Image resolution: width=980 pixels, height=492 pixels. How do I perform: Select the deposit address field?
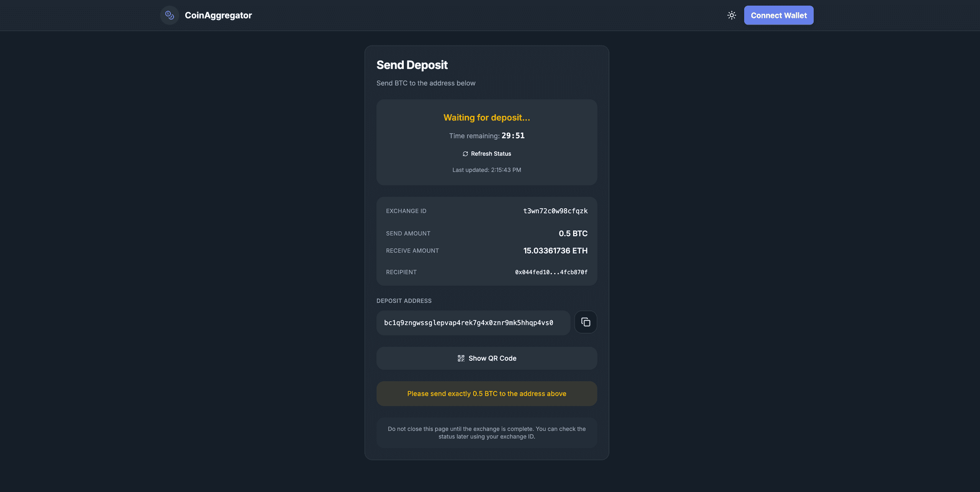(473, 323)
